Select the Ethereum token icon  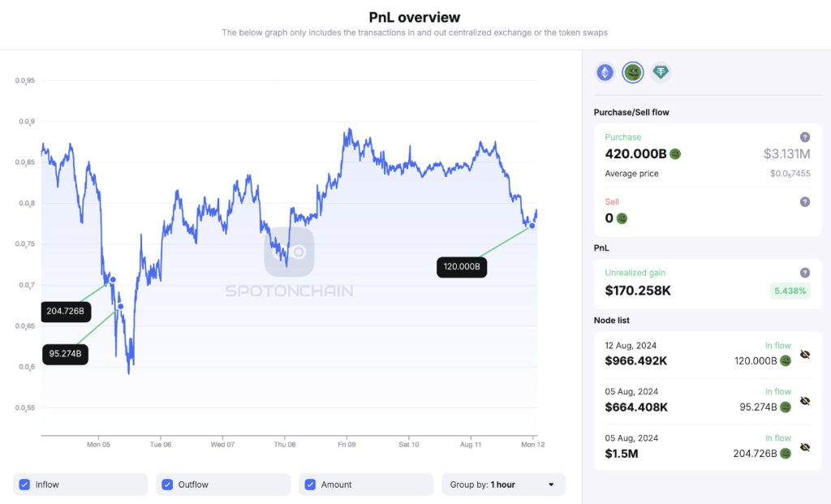(605, 73)
